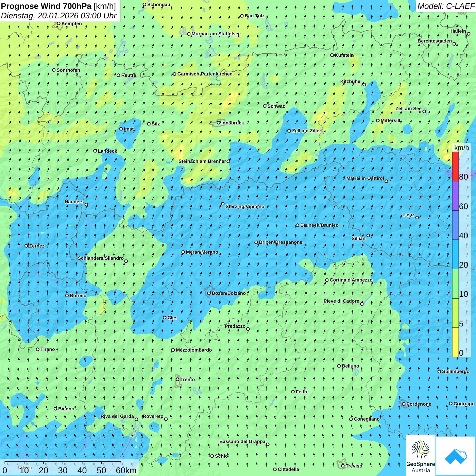476x476 pixels.
Task: Click the 'Berchtesgaden' label
Action: pos(435,41)
